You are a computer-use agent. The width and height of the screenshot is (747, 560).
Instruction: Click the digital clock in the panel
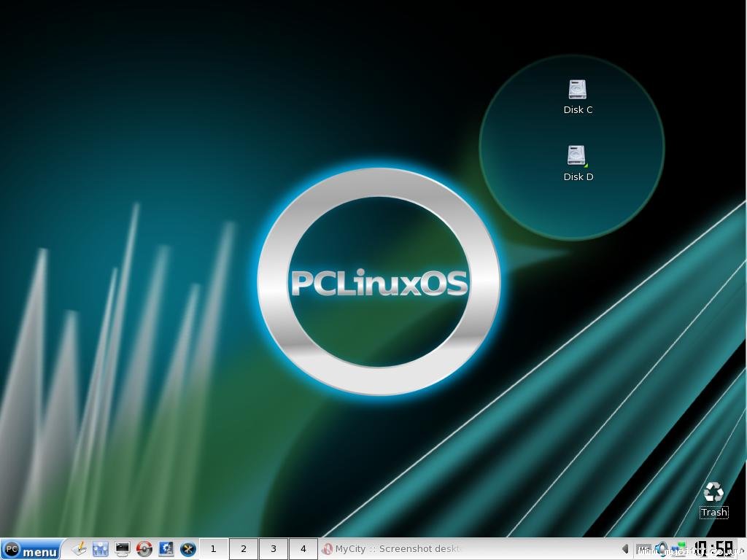[713, 549]
